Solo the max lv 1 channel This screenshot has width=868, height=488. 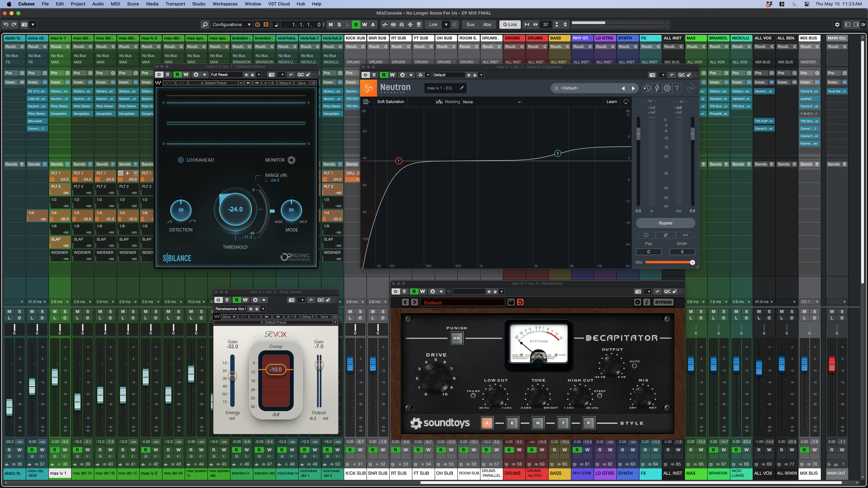click(65, 312)
